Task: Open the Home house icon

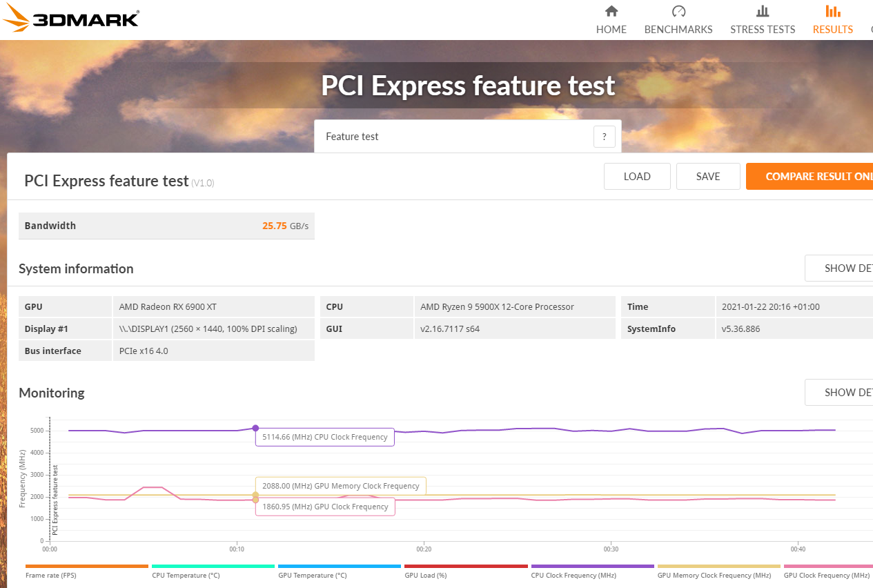Action: [x=611, y=11]
